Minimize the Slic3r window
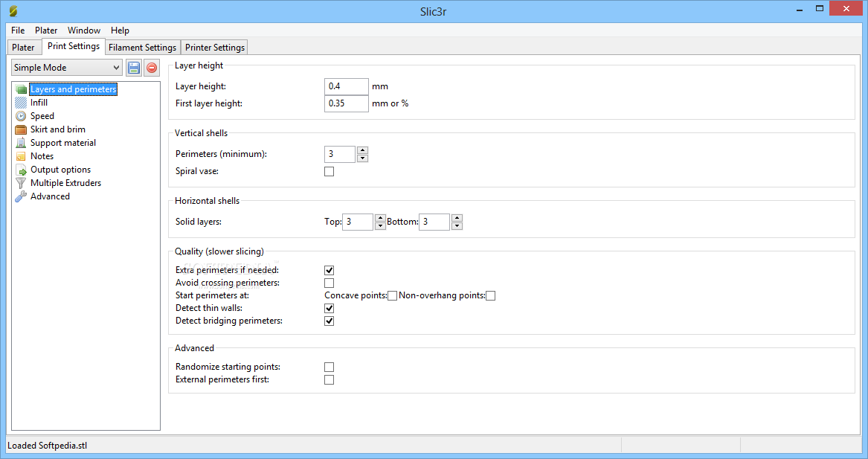The height and width of the screenshot is (459, 868). [x=800, y=10]
